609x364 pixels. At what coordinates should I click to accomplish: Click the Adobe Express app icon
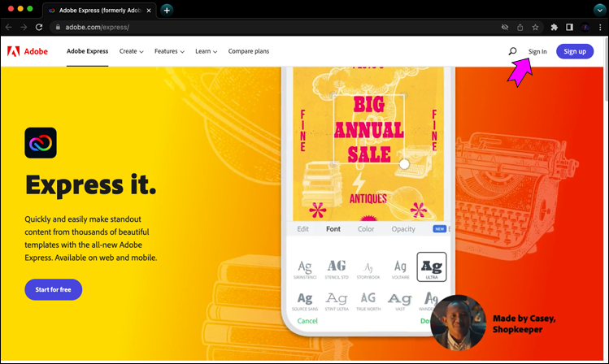(x=41, y=143)
